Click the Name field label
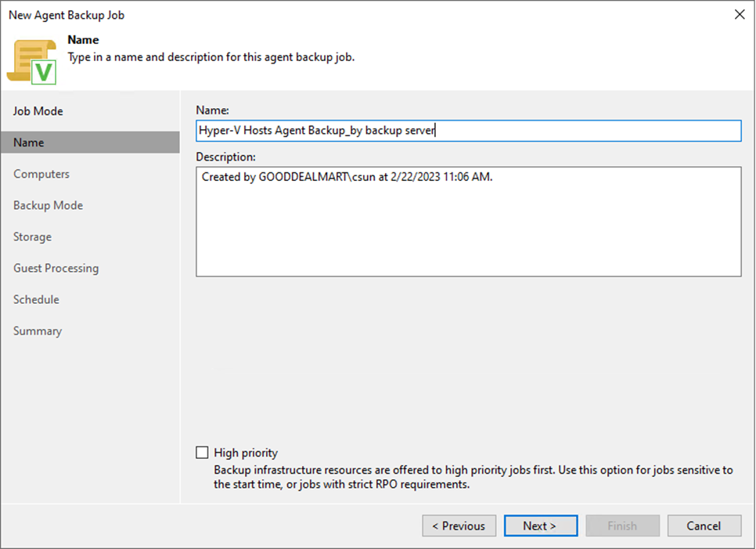The width and height of the screenshot is (756, 549). coord(213,110)
